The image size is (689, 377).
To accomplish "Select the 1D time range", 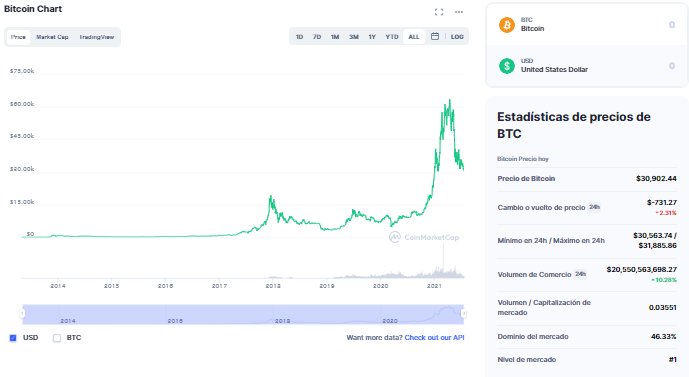I will [x=299, y=37].
